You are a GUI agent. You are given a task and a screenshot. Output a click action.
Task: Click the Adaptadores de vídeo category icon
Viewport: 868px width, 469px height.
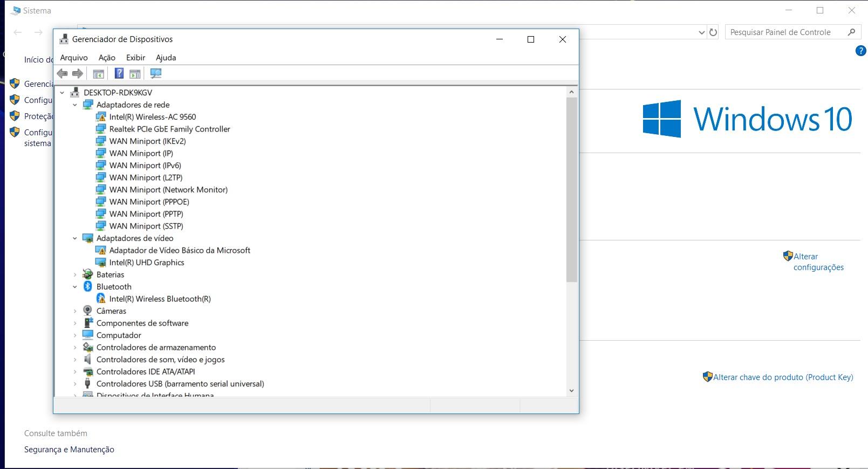pos(88,238)
